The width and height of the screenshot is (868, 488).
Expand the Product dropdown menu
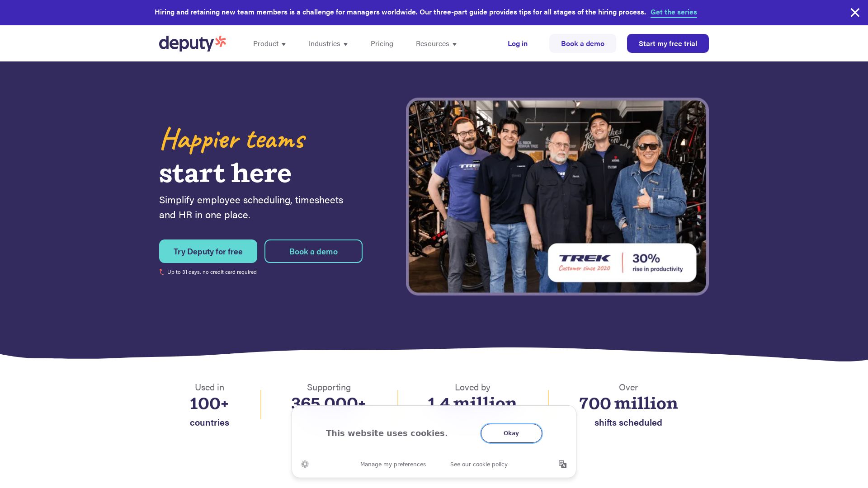tap(269, 44)
